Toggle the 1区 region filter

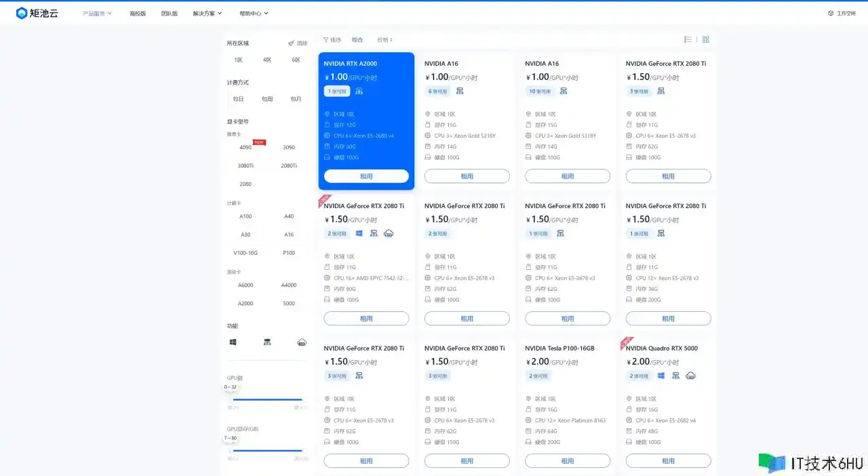coord(239,60)
